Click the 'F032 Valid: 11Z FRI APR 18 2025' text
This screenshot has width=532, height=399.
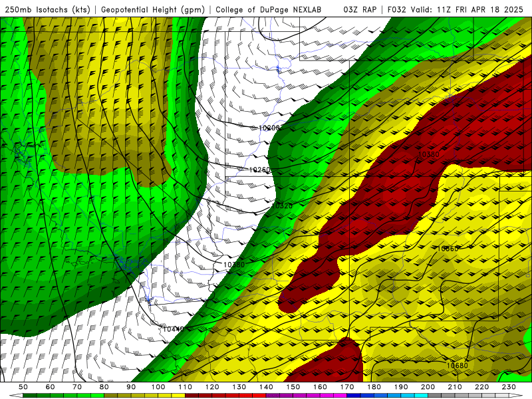[x=455, y=10]
